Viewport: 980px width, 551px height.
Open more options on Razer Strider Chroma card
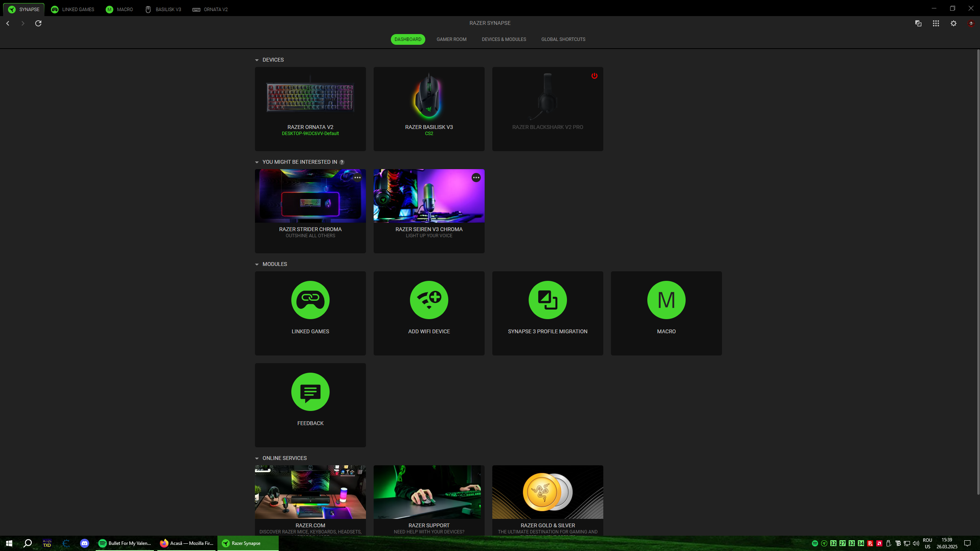(357, 178)
